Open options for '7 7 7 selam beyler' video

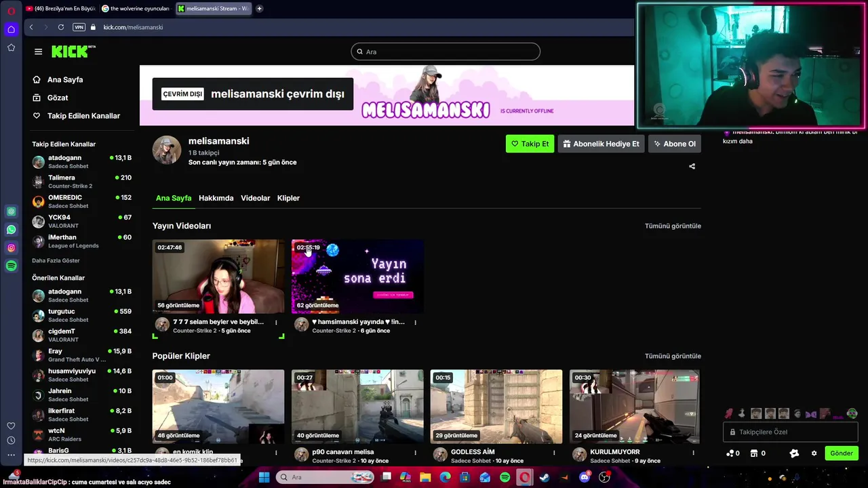[x=276, y=323]
